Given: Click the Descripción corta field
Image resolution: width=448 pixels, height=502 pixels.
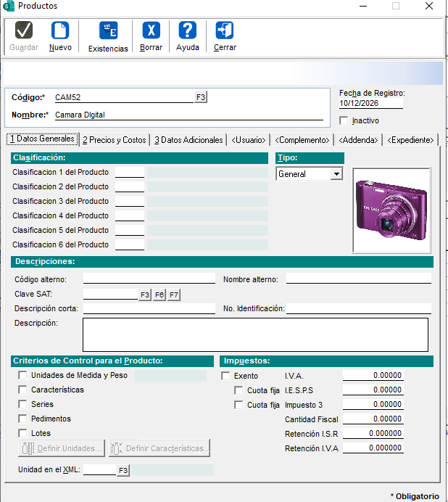Looking at the screenshot, I should pos(149,308).
